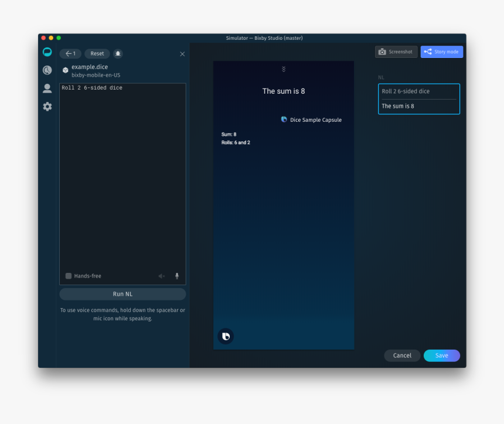Screen dimensions: 504x424
Task: Toggle Story mode on
Action: coord(441,52)
